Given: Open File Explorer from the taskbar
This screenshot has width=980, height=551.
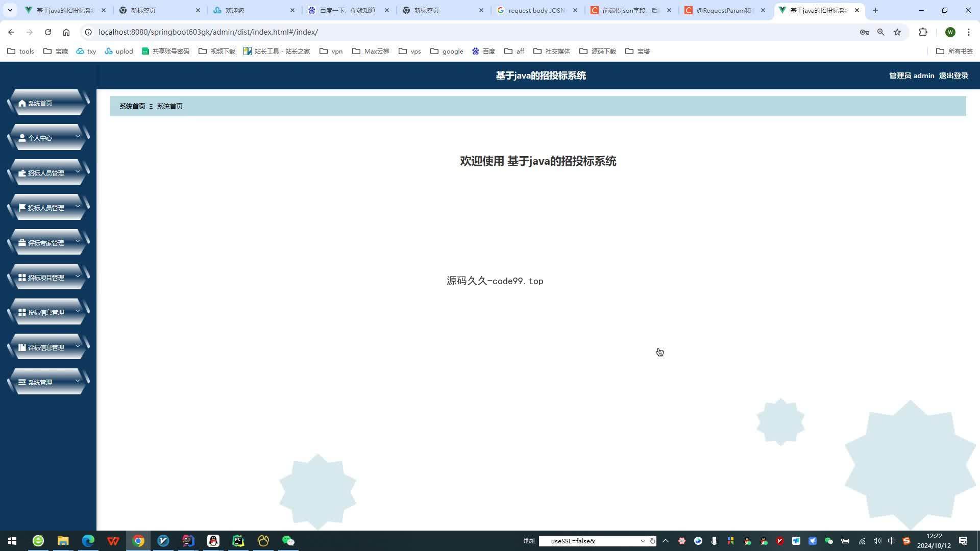Looking at the screenshot, I should coord(63,541).
